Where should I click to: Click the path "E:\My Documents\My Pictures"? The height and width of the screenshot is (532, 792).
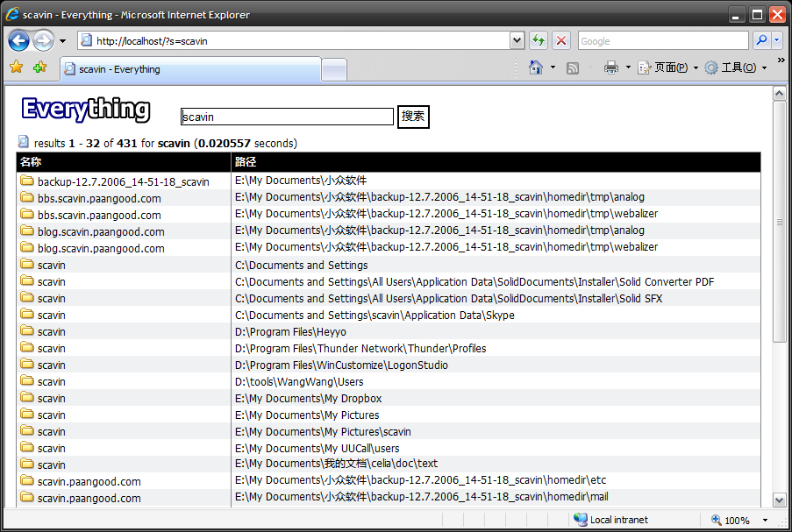307,415
